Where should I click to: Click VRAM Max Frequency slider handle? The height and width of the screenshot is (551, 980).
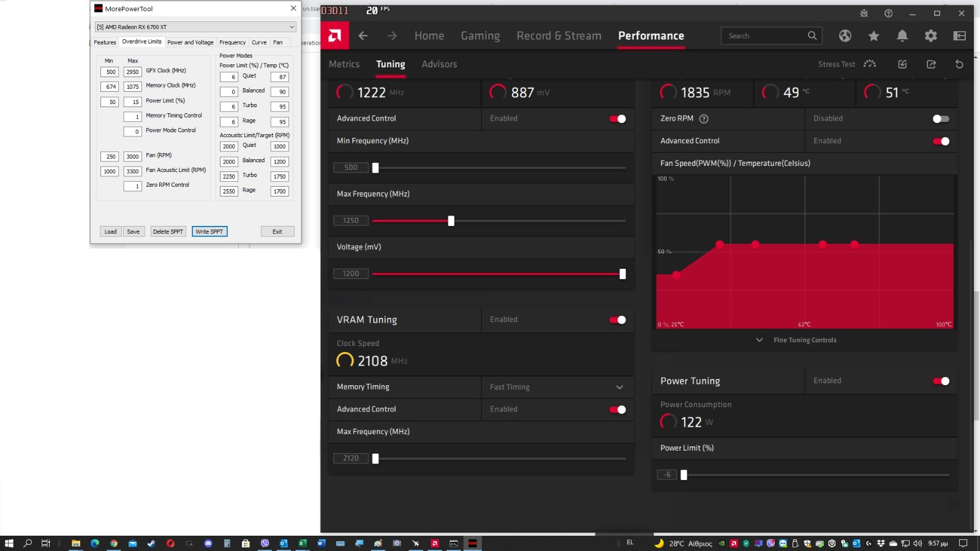(x=375, y=459)
